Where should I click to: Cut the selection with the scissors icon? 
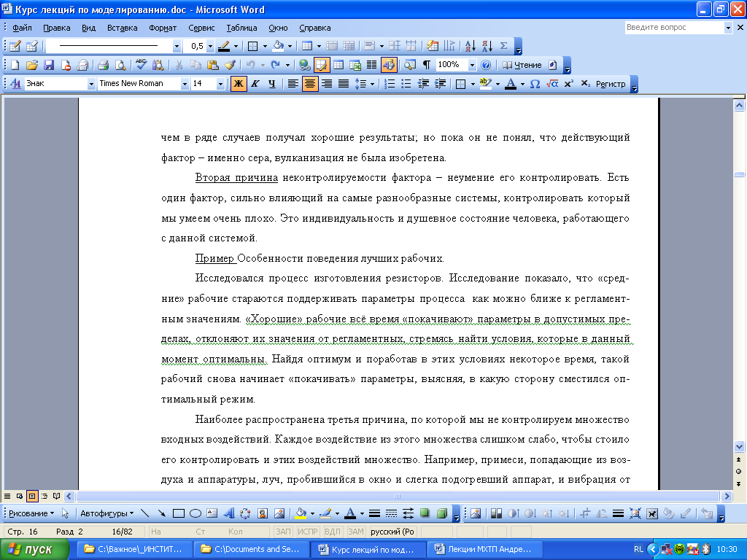(179, 65)
